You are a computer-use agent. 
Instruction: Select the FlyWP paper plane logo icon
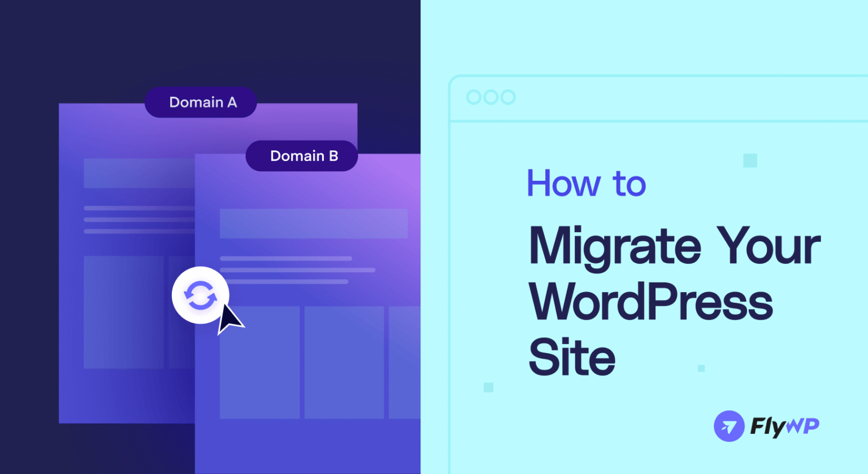click(x=729, y=426)
